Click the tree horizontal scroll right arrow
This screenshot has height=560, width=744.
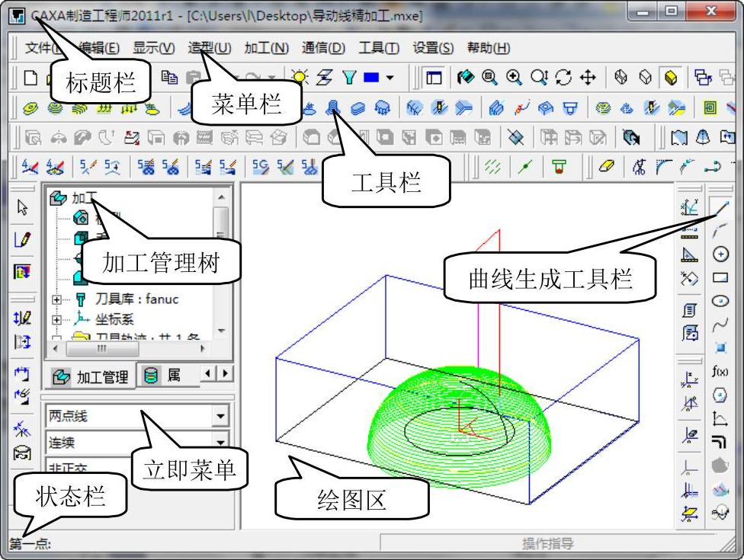[x=203, y=348]
